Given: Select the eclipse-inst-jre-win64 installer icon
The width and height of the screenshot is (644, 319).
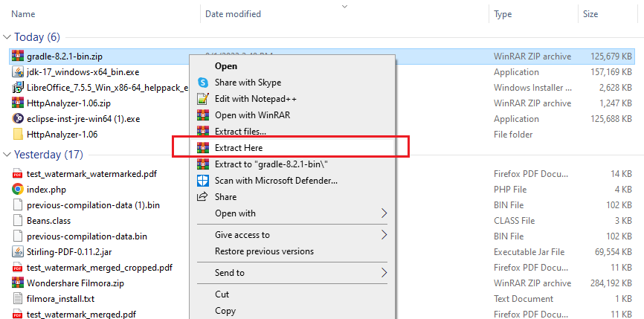Looking at the screenshot, I should pos(18,119).
